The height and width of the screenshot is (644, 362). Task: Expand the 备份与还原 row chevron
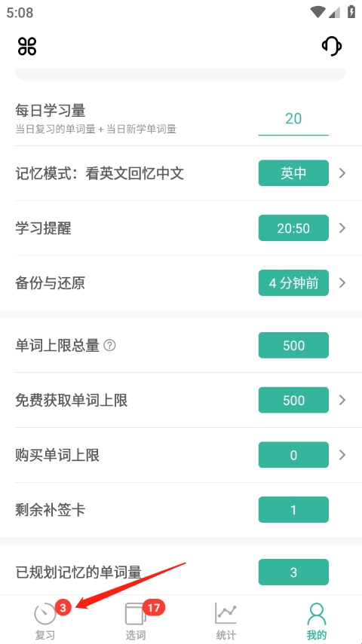[342, 282]
